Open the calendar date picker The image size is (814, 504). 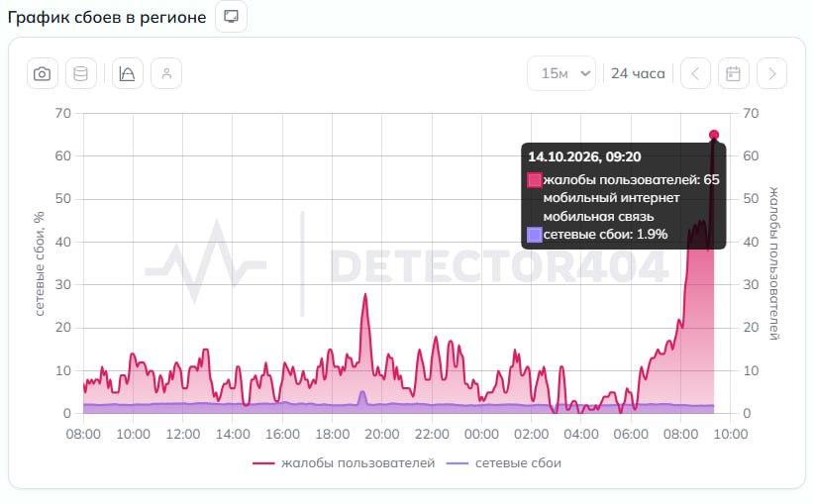(733, 73)
